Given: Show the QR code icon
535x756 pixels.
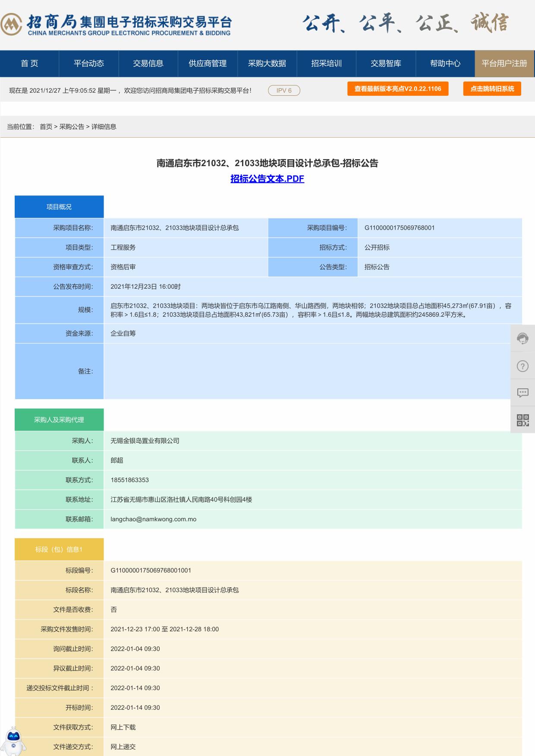Looking at the screenshot, I should [x=522, y=420].
